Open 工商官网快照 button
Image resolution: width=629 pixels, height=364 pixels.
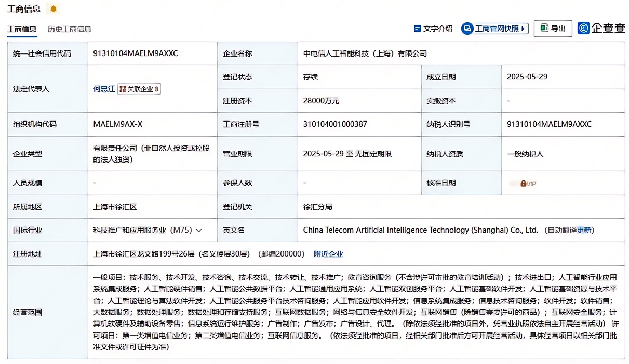pyautogui.click(x=495, y=29)
